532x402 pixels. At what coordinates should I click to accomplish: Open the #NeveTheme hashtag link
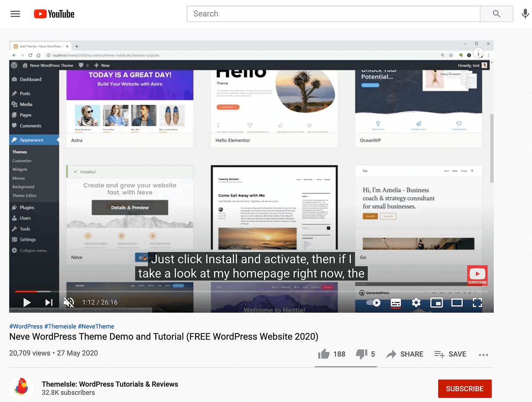(96, 326)
